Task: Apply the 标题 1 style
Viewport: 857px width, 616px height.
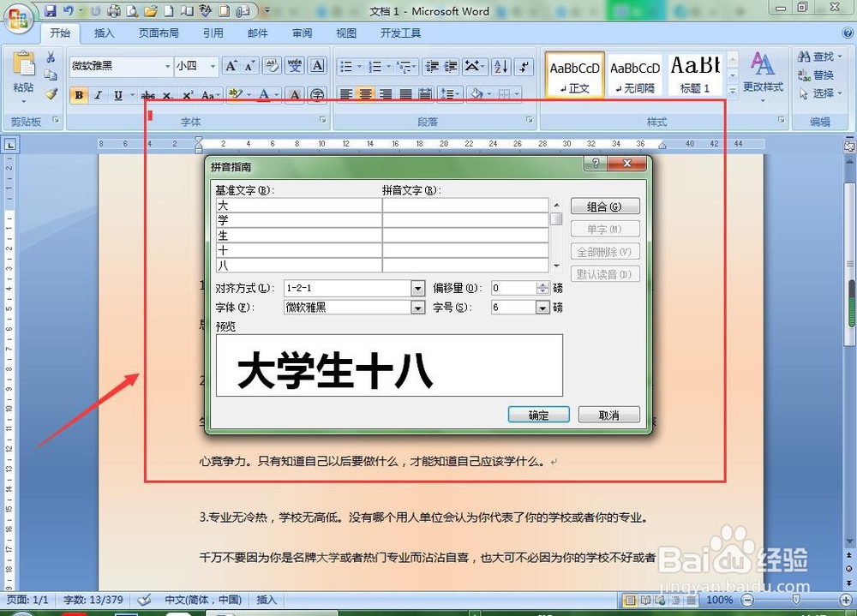Action: (x=695, y=75)
